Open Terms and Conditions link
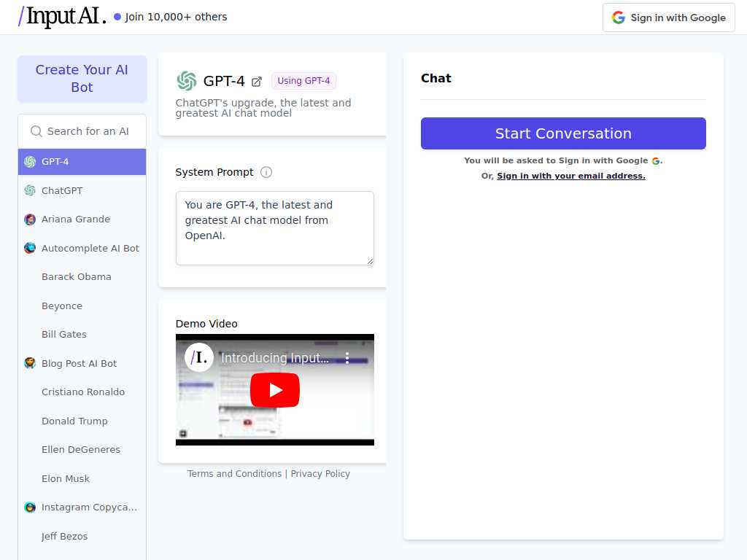This screenshot has width=747, height=560. [234, 473]
